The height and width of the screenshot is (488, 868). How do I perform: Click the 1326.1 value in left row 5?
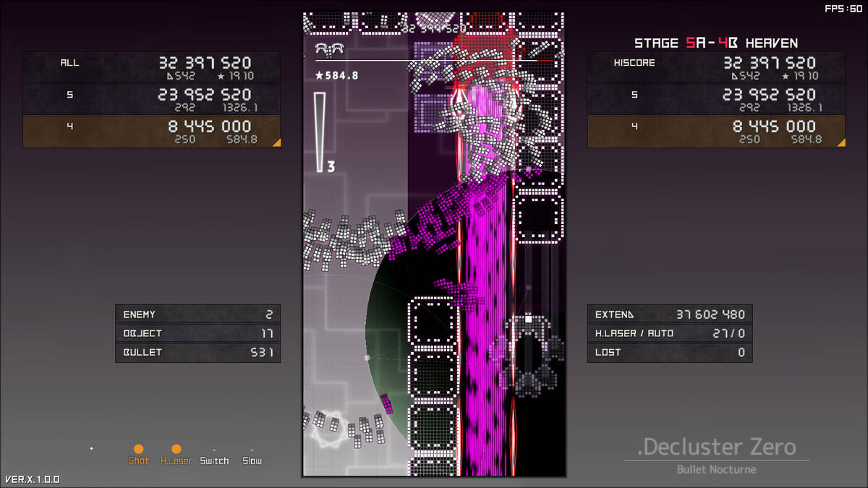pos(240,108)
